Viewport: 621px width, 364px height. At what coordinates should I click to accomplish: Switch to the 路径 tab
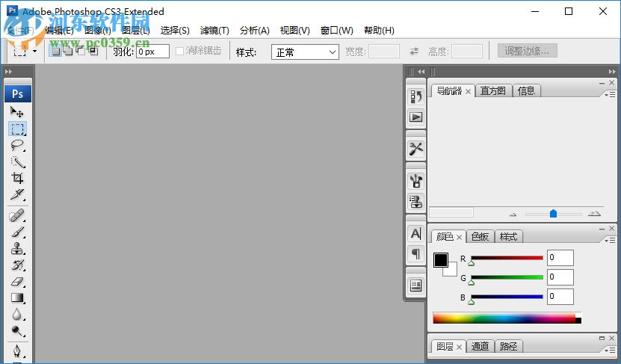pos(508,347)
